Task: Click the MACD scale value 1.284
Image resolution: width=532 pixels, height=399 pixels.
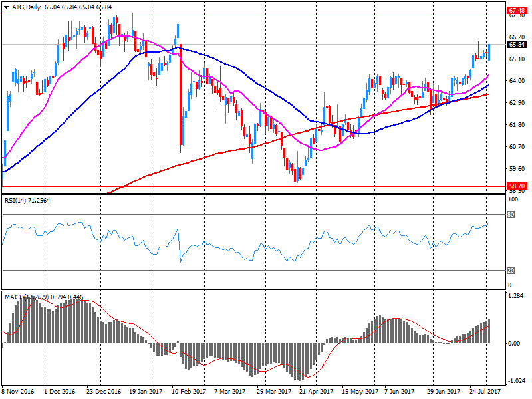Action: [x=517, y=296]
